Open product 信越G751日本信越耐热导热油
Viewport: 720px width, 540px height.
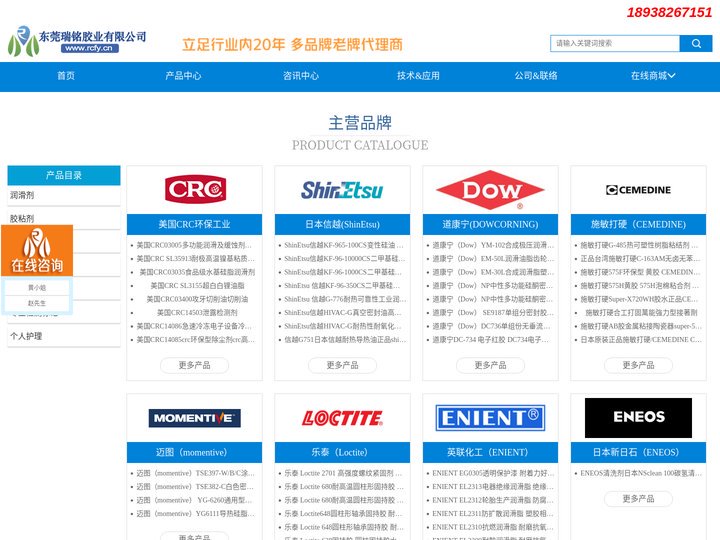coord(345,340)
